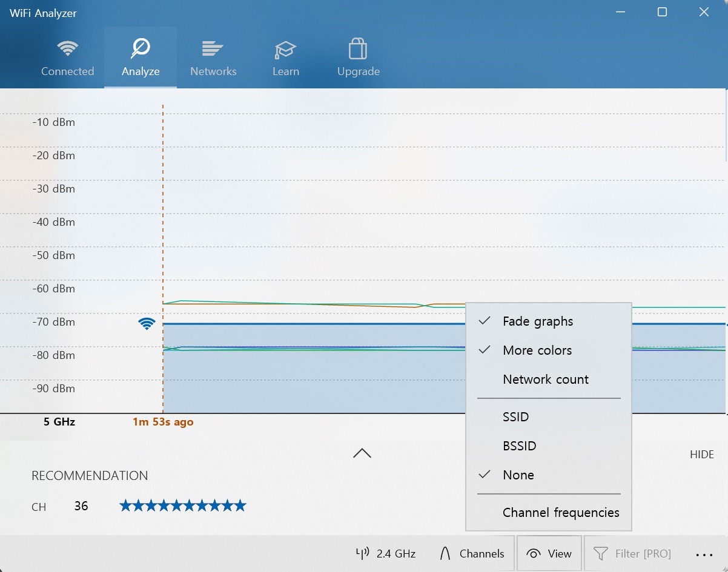728x572 pixels.
Task: Click the Filter [PRO] button
Action: pos(632,553)
